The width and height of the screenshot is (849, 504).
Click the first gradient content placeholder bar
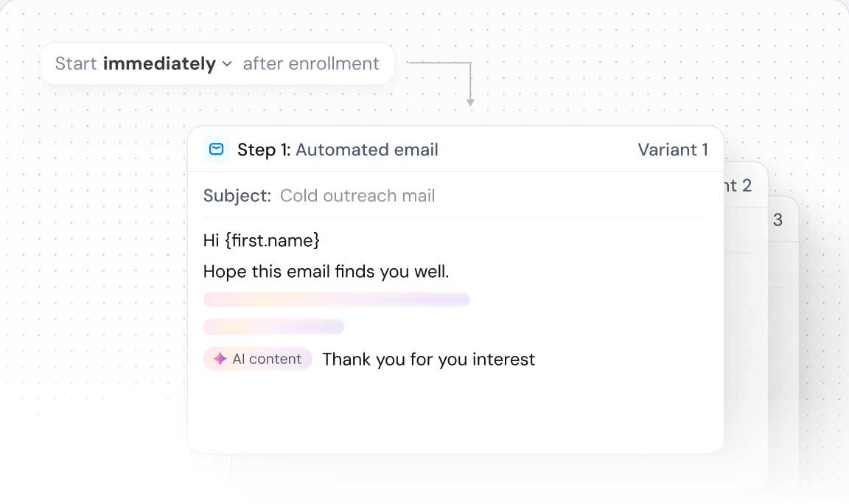(x=336, y=298)
